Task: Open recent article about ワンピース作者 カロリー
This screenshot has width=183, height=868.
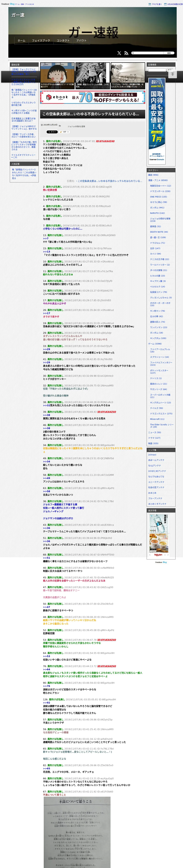Action: (24, 135)
